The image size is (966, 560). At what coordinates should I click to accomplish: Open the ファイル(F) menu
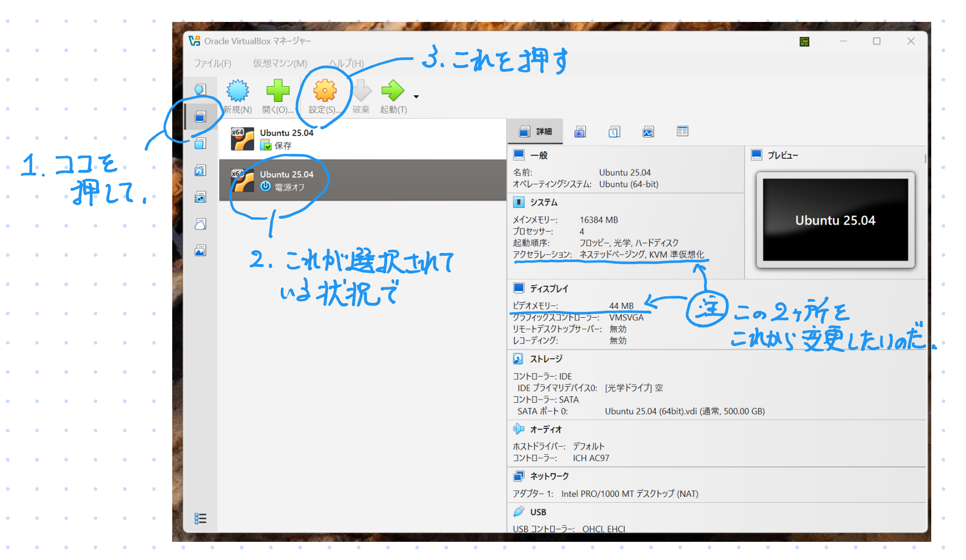click(212, 63)
